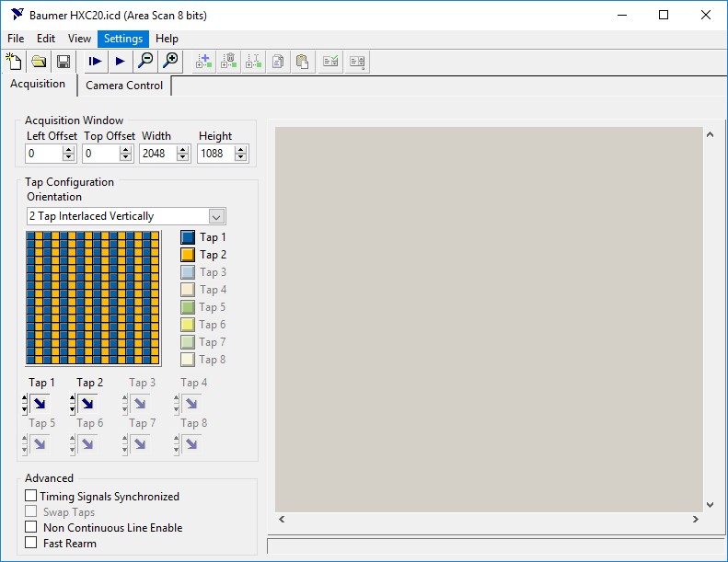728x562 pixels.
Task: Save the camera file with floppy icon
Action: [x=64, y=62]
